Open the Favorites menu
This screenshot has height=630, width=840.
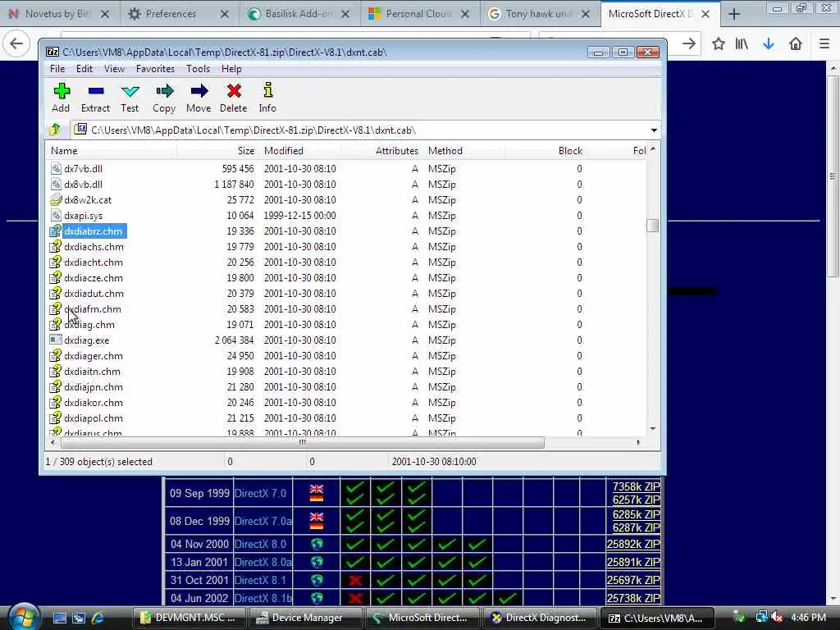155,69
